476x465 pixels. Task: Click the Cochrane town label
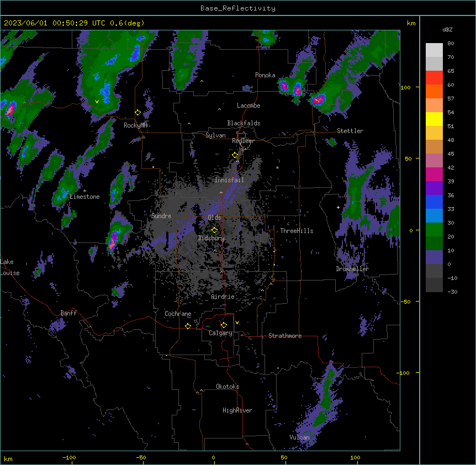pyautogui.click(x=178, y=314)
